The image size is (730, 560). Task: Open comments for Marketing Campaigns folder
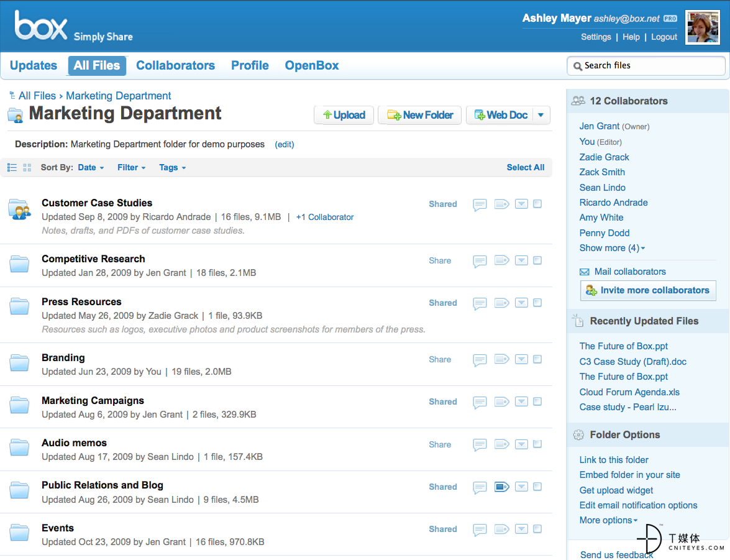[480, 403]
